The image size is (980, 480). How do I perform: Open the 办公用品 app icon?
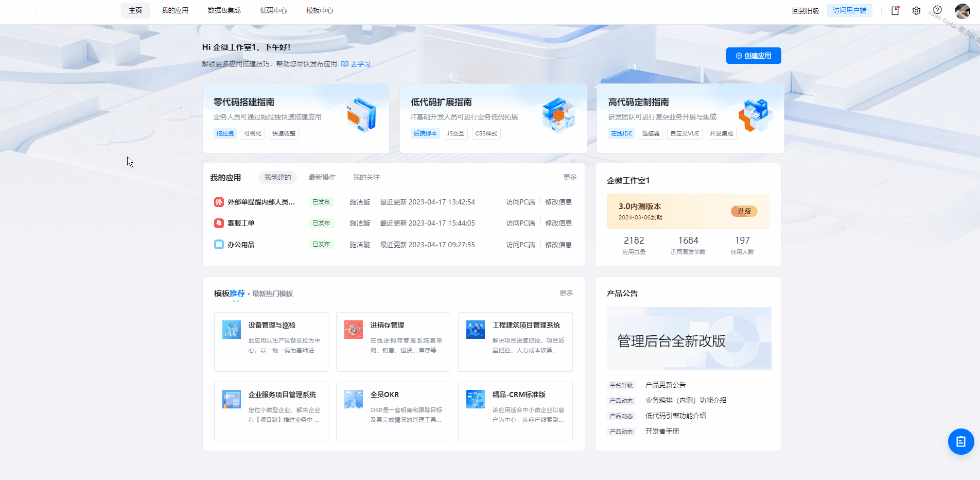218,244
